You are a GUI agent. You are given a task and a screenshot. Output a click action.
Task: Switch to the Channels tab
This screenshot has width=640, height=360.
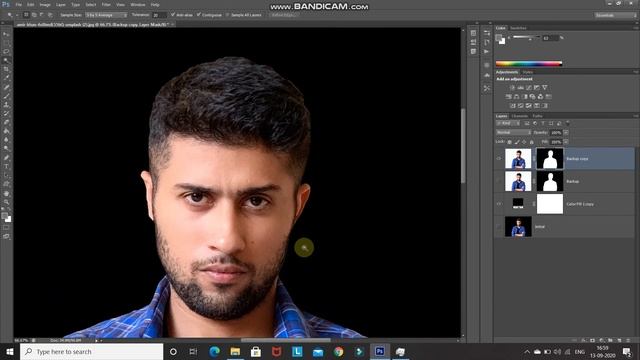click(x=520, y=116)
